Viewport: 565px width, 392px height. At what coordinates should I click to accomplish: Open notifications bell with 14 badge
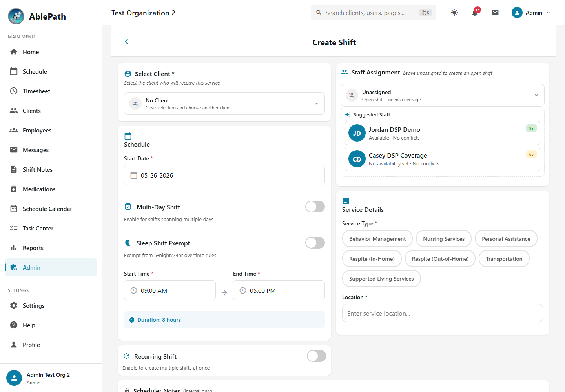click(x=475, y=13)
